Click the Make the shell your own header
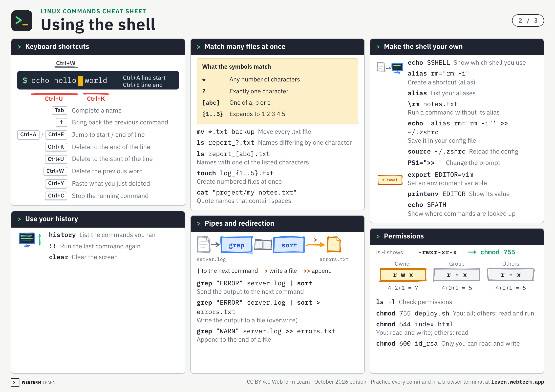 457,47
